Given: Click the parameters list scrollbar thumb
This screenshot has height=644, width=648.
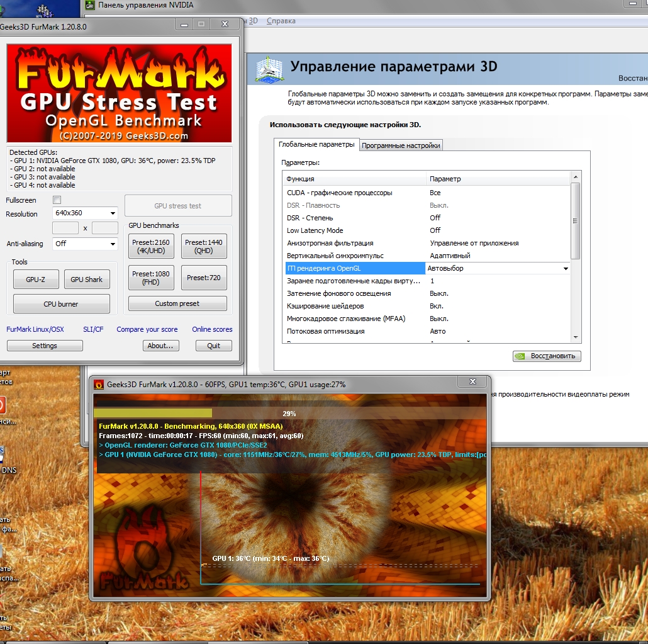Looking at the screenshot, I should [x=575, y=221].
